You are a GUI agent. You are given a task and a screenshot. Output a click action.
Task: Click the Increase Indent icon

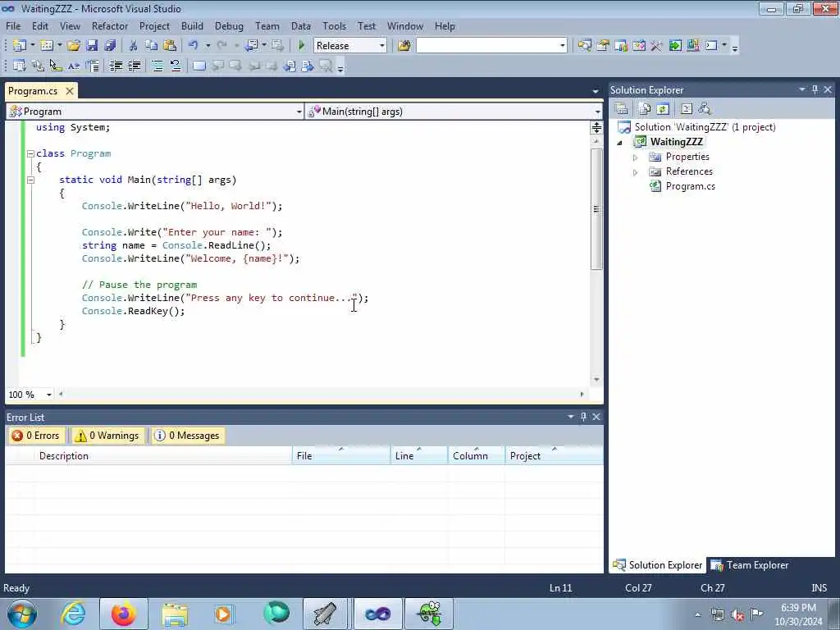click(134, 66)
